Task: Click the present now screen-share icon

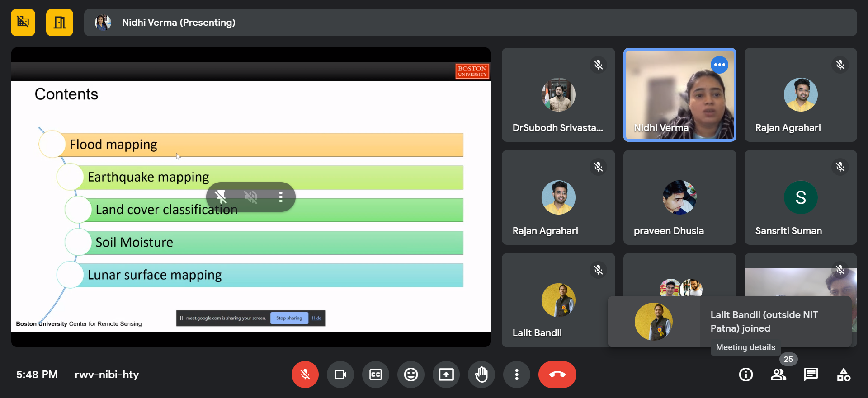Action: (446, 375)
